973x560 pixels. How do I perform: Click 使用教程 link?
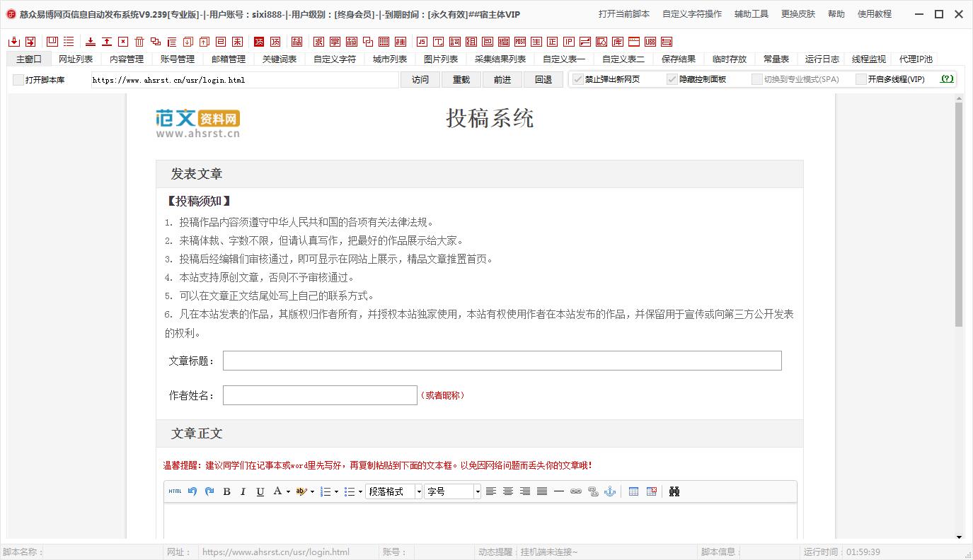click(875, 13)
